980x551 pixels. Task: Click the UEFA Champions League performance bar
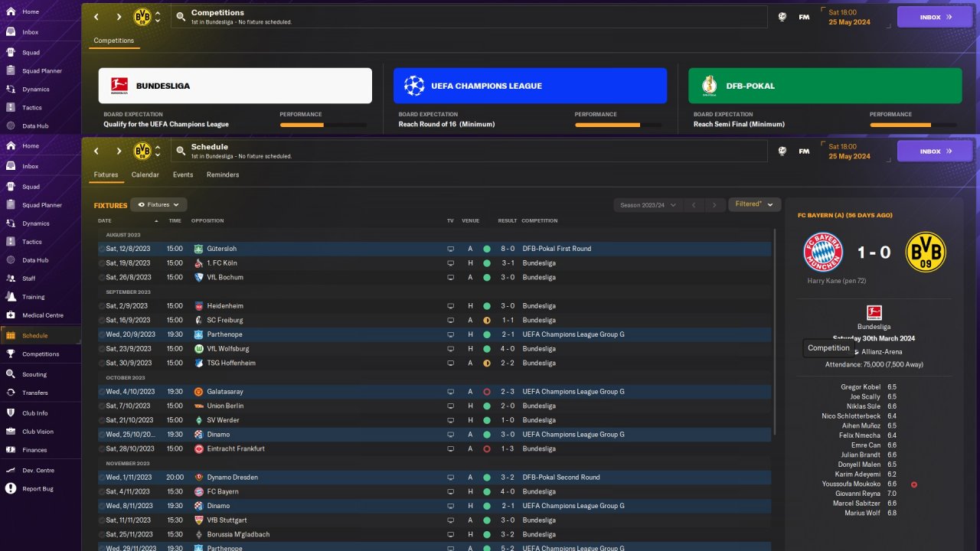pyautogui.click(x=618, y=125)
